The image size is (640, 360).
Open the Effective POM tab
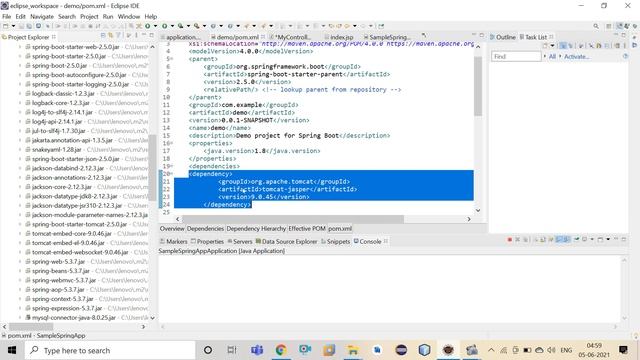point(307,229)
